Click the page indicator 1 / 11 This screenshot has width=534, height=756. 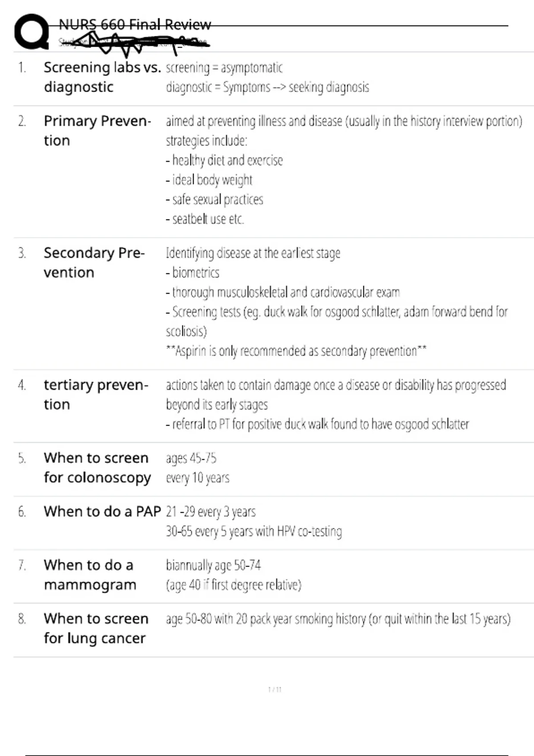[275, 690]
